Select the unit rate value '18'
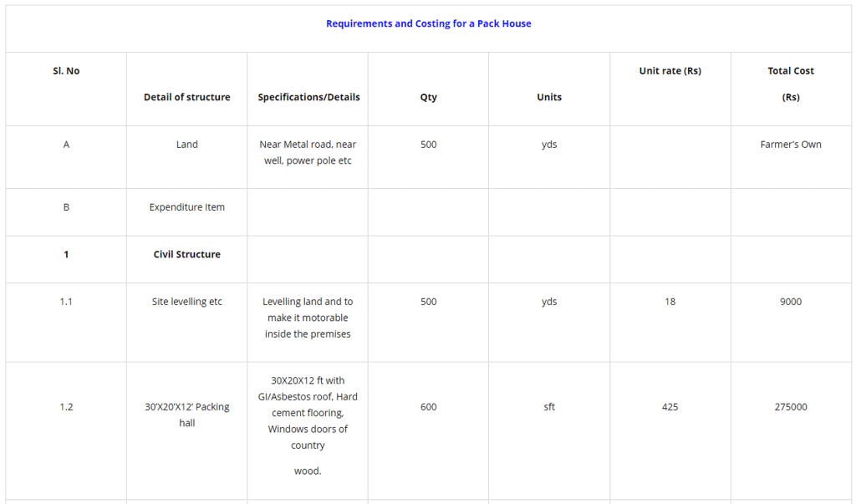Viewport: 856px width, 504px height. point(670,302)
